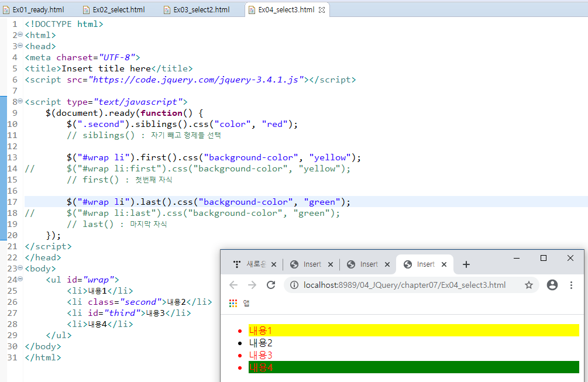Screen dimensions: 588x382
Task: Reload the browser page
Action: (x=271, y=285)
